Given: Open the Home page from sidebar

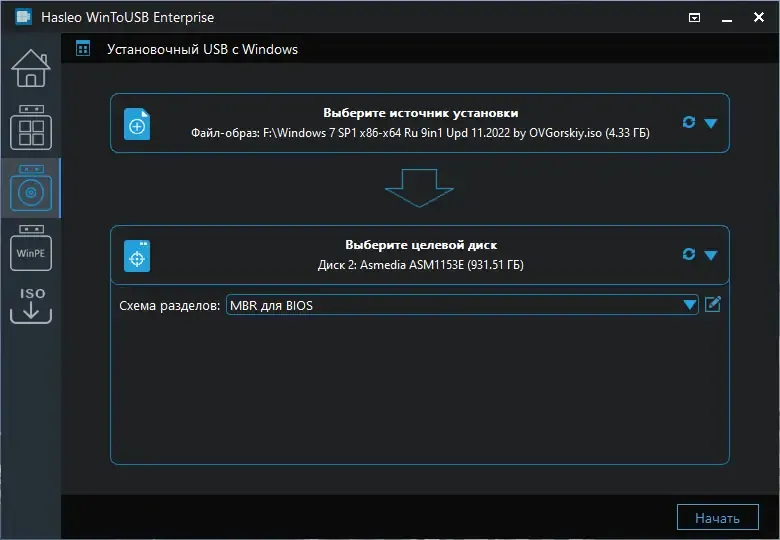Looking at the screenshot, I should [x=31, y=68].
